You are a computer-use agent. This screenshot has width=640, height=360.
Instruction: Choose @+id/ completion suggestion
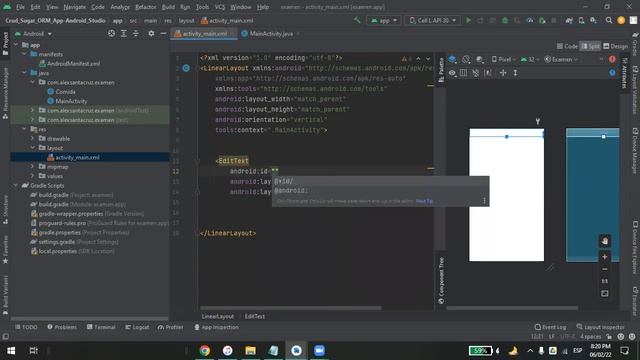tap(380, 181)
